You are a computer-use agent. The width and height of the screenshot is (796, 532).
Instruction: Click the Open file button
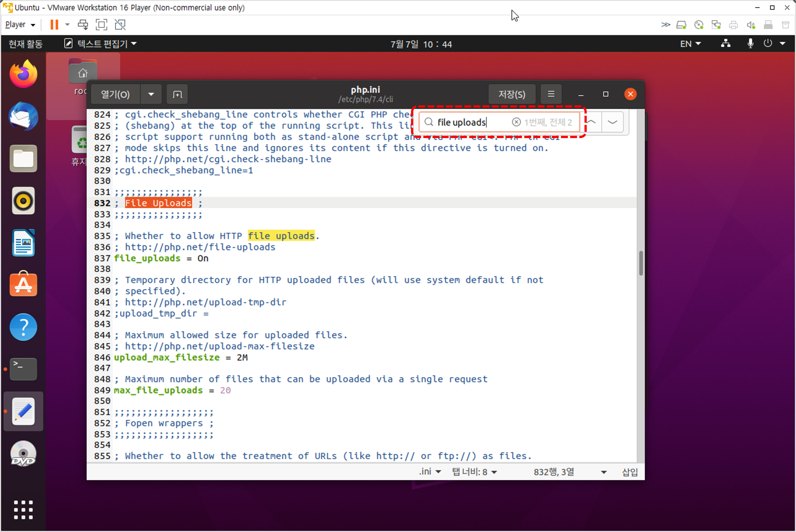(x=115, y=94)
